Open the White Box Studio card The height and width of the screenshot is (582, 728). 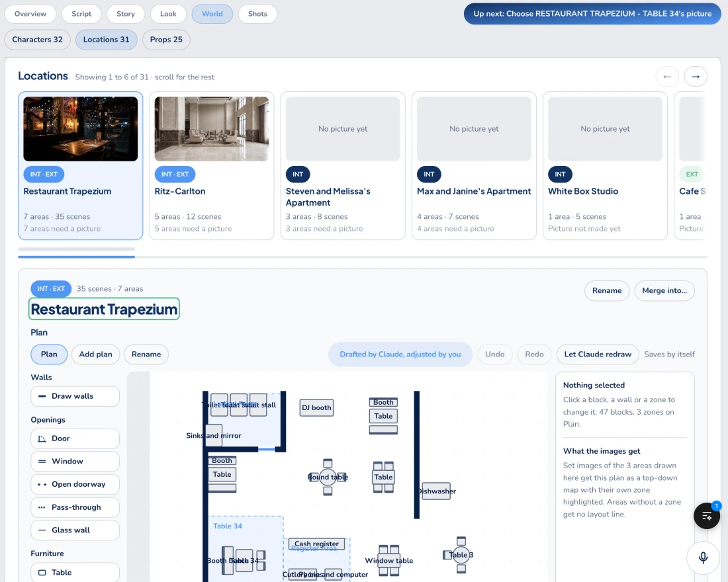605,166
